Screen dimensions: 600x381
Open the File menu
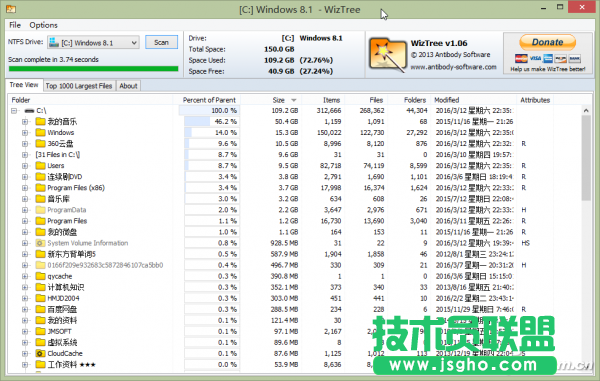pyautogui.click(x=15, y=25)
